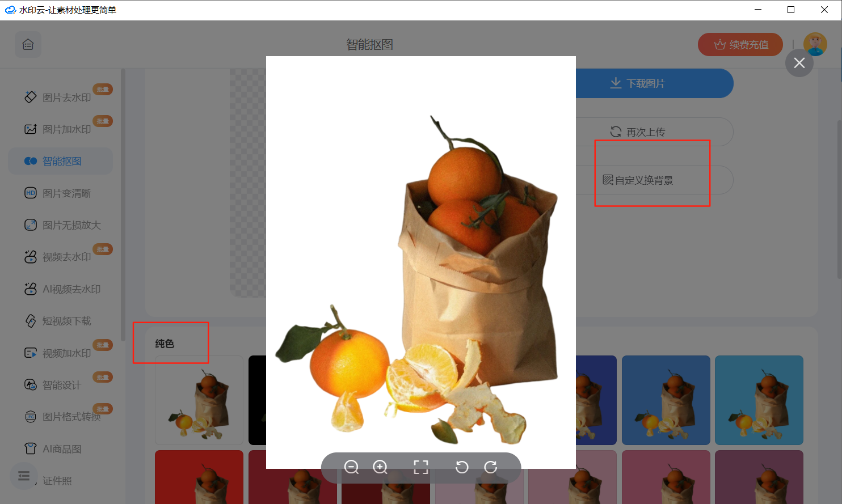Close the image preview overlay

[799, 63]
